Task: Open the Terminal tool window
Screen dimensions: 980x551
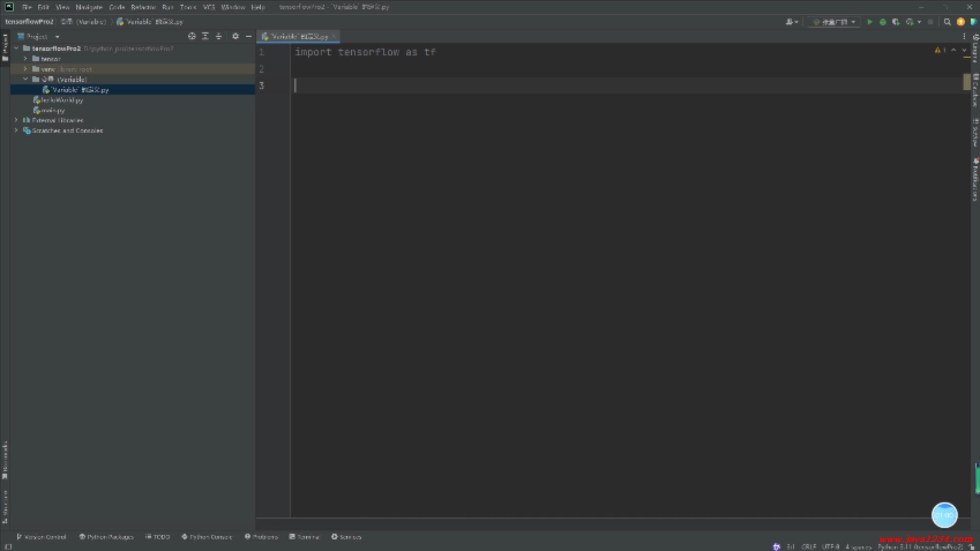Action: 304,537
